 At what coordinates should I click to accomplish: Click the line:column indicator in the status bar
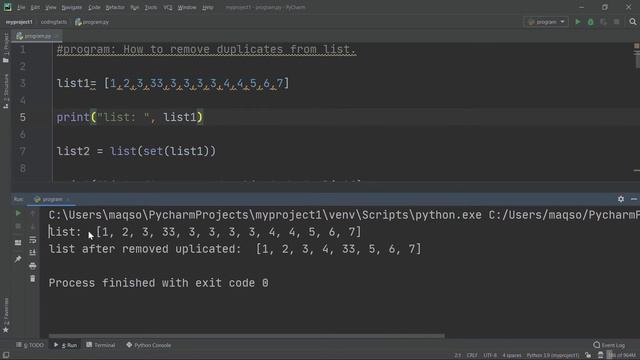pos(458,355)
